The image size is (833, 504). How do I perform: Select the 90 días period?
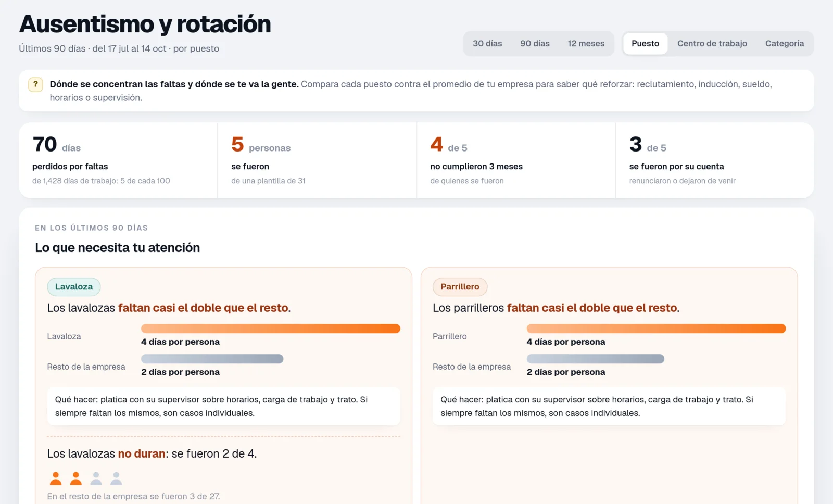click(535, 44)
